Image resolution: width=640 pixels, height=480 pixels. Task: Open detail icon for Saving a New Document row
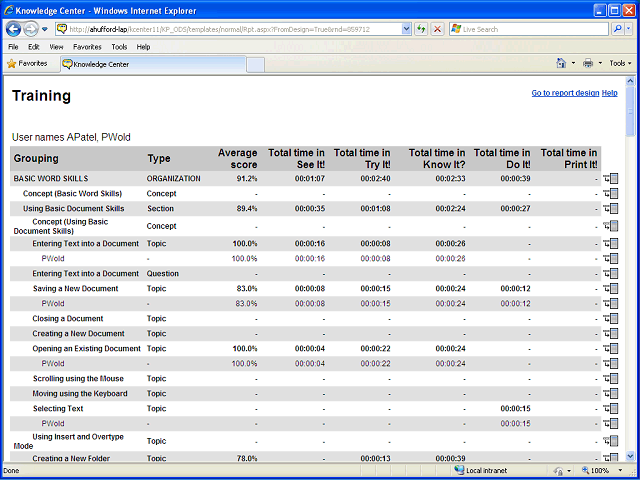pos(611,289)
